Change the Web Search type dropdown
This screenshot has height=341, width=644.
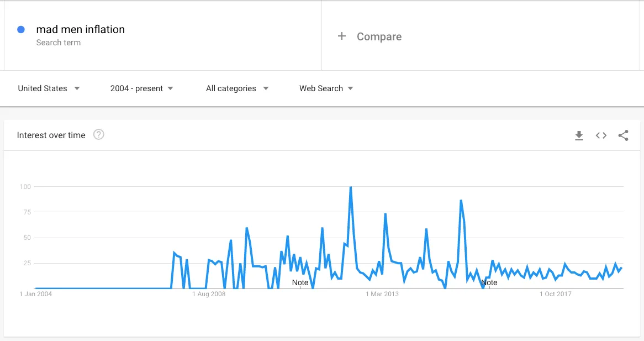[326, 88]
